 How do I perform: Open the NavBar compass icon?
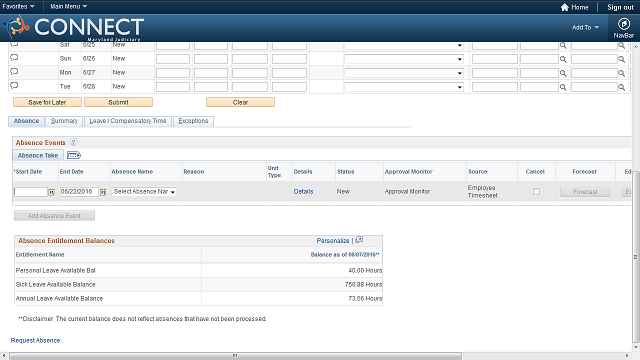click(x=623, y=24)
